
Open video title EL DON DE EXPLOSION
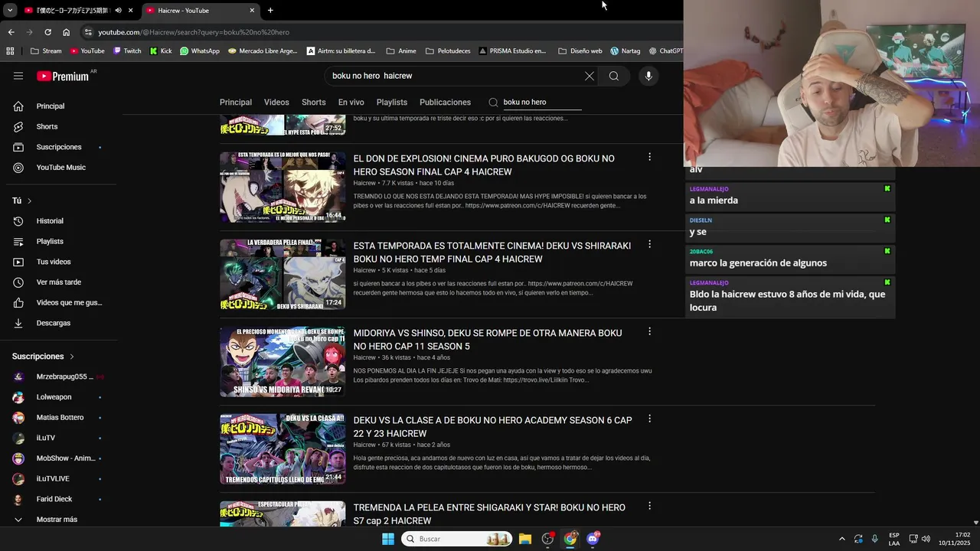(484, 165)
